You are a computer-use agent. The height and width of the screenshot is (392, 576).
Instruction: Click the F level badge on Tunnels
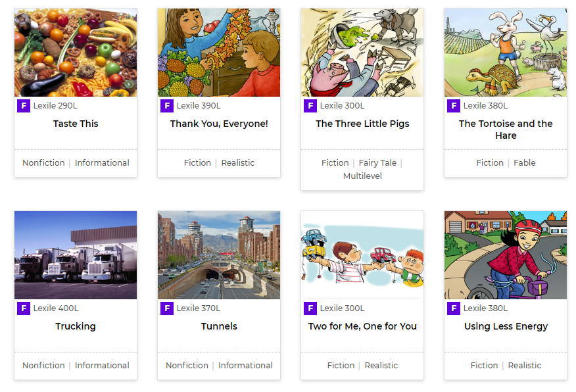click(167, 308)
